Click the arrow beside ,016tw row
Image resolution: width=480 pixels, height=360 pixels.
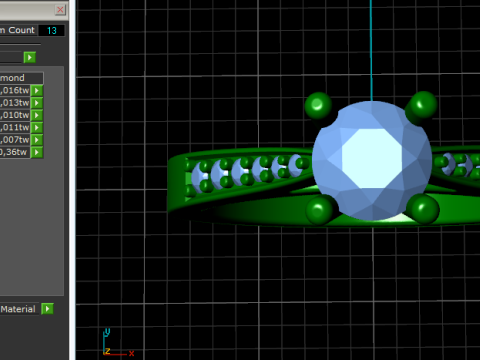(x=37, y=90)
